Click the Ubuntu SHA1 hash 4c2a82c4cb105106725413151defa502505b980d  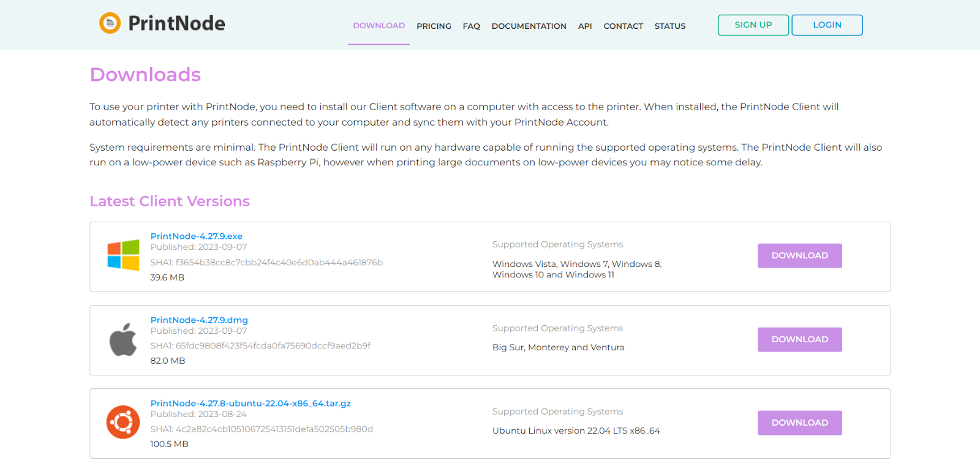click(274, 429)
